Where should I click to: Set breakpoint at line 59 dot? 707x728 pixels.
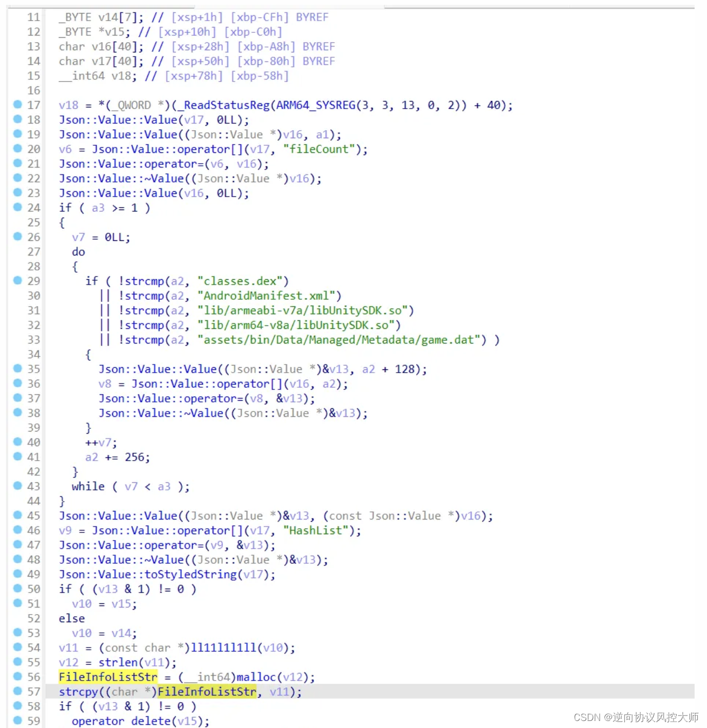pyautogui.click(x=17, y=720)
